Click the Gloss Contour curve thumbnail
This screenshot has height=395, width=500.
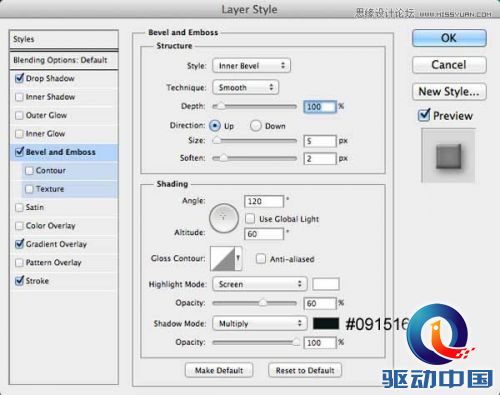(x=222, y=258)
